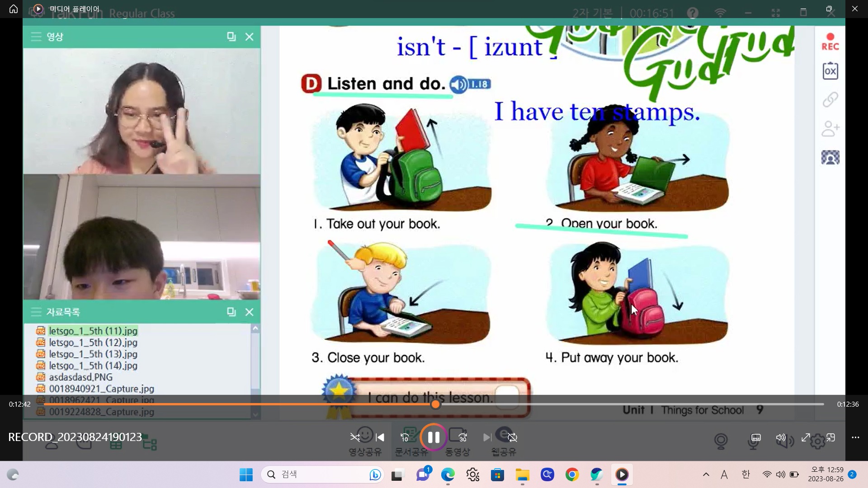Enable mini player view

pyautogui.click(x=830, y=437)
